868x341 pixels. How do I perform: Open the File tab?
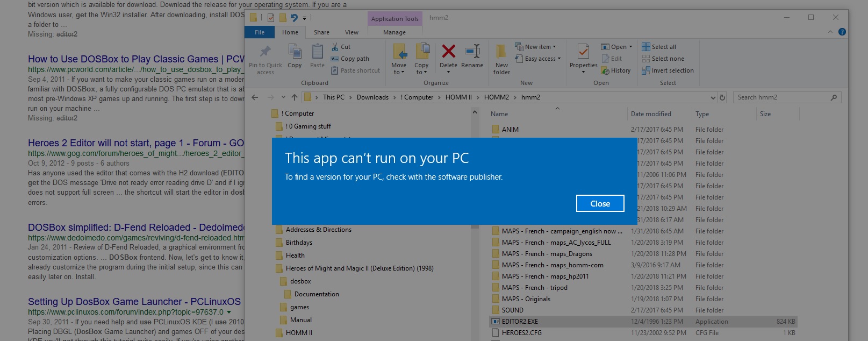coord(260,32)
